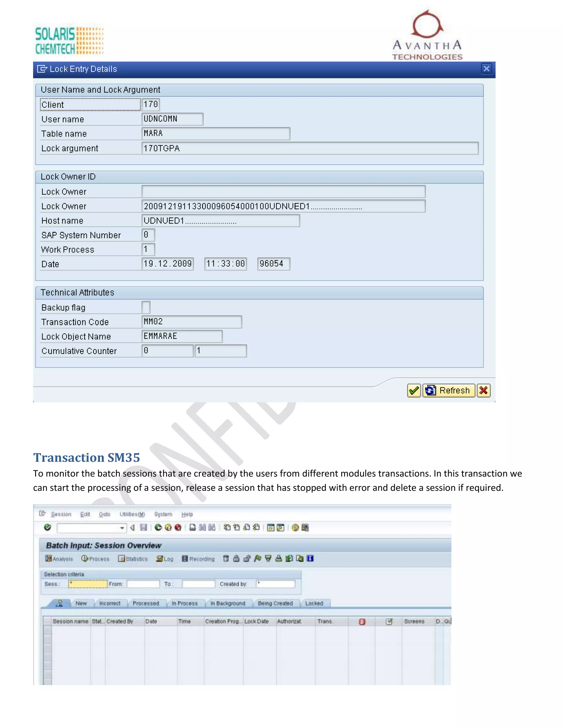
Task: Click the First Page icon
Action: pyautogui.click(x=227, y=527)
